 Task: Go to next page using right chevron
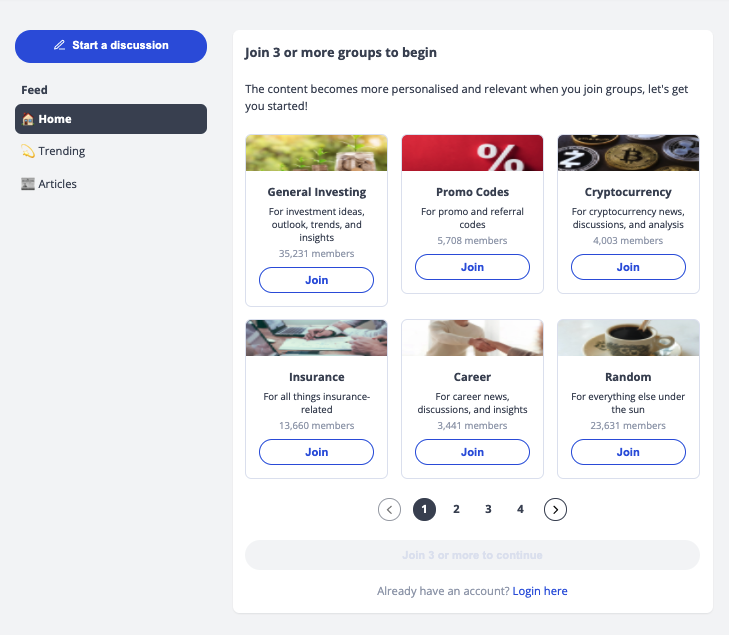pos(555,509)
